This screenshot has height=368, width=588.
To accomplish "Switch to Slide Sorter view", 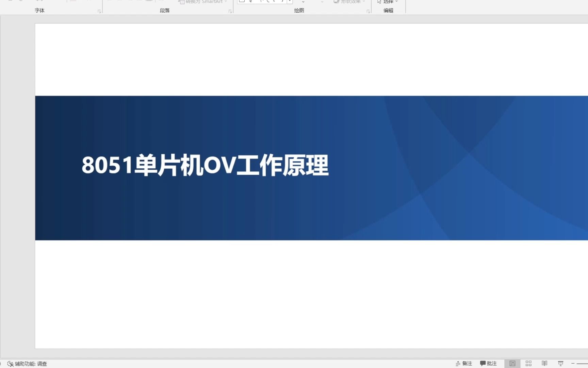I will tap(528, 364).
